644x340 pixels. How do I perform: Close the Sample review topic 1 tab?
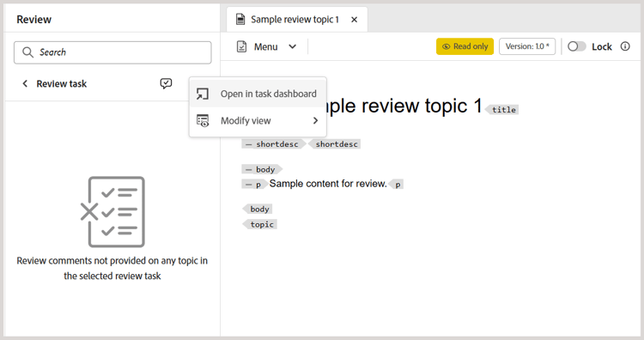point(355,19)
